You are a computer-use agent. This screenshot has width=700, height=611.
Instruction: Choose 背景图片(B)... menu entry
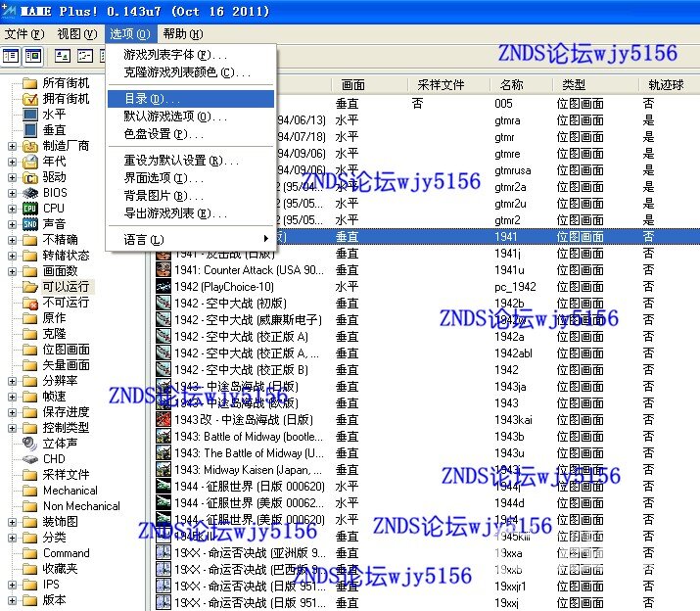(191, 196)
